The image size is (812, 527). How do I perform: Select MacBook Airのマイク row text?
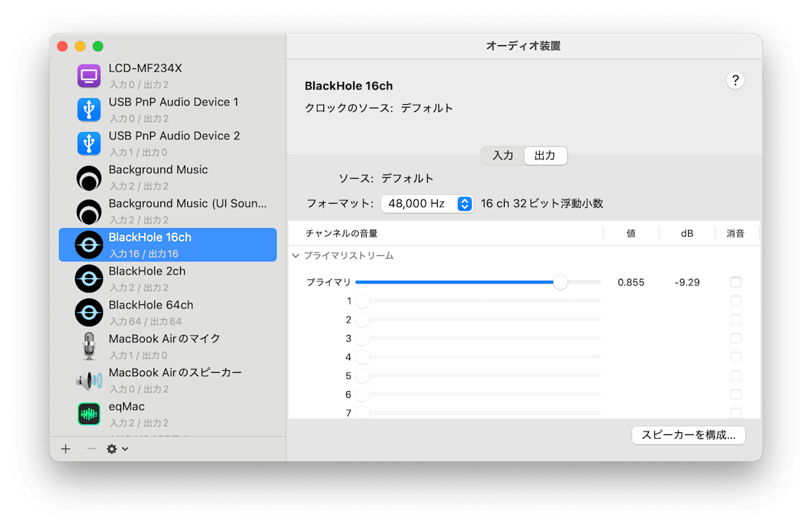click(x=165, y=339)
